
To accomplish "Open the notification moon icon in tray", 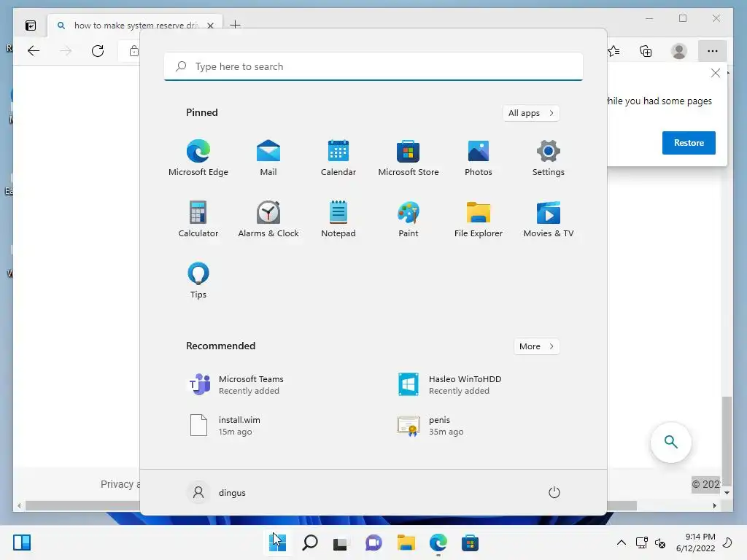I will click(x=728, y=542).
